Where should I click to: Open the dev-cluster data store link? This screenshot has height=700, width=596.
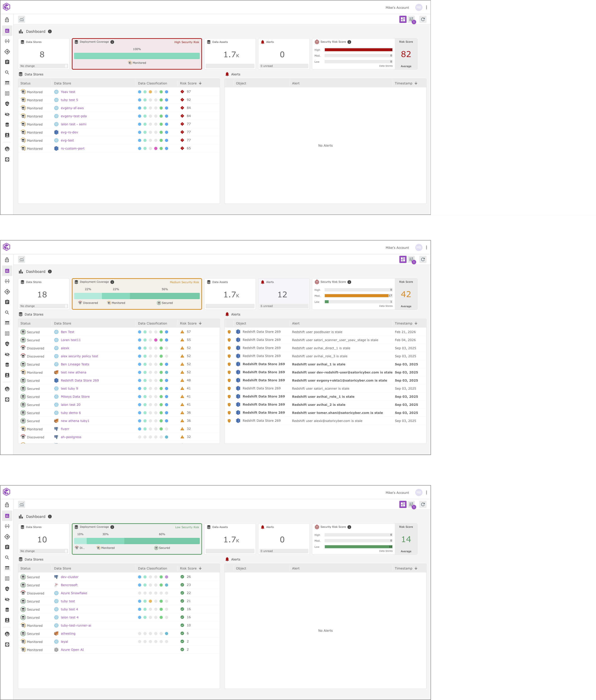point(70,577)
